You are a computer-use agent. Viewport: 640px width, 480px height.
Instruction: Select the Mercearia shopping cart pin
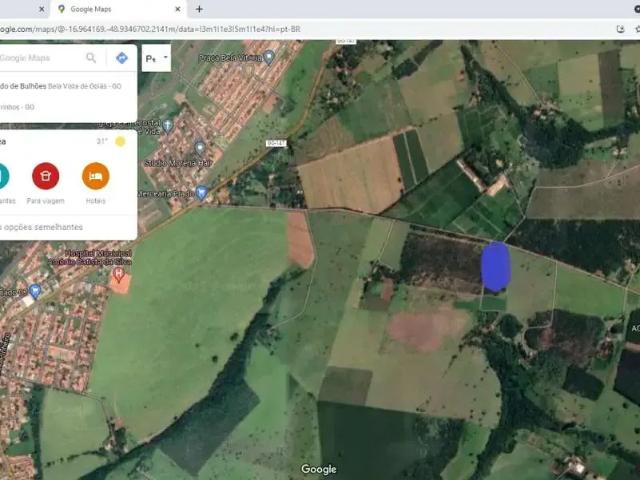tap(201, 192)
